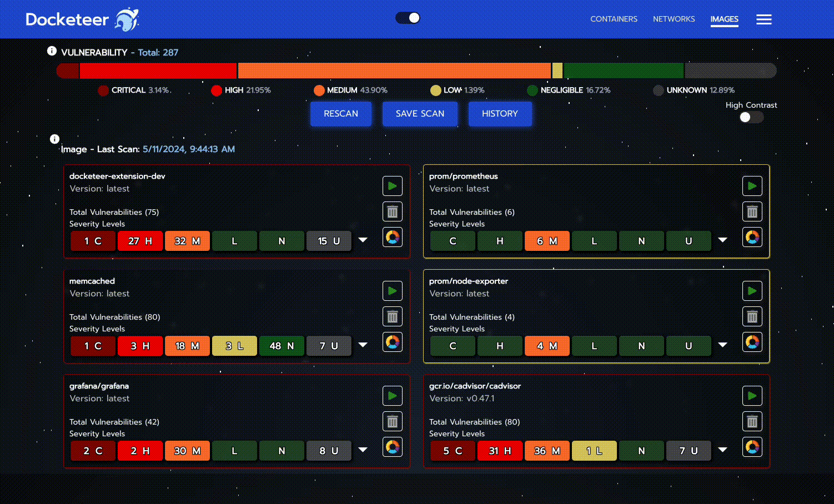Viewport: 834px width, 504px height.
Task: Click grafana/grafana 30 M medium button
Action: point(187,451)
